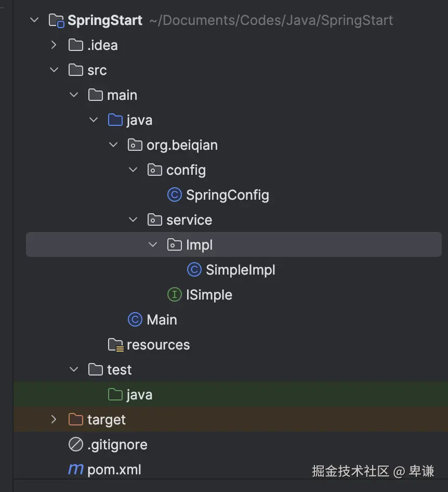The width and height of the screenshot is (448, 492).
Task: Select the main folder
Action: (122, 95)
